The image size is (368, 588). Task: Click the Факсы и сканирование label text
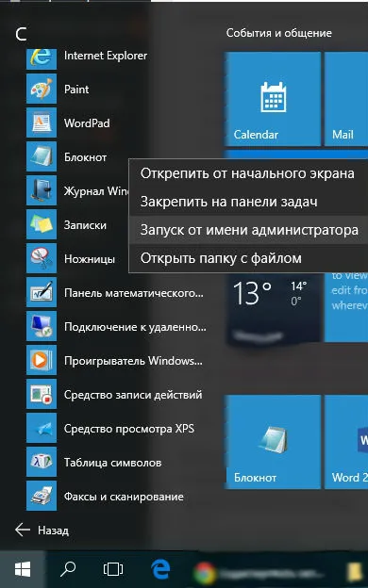(x=124, y=497)
